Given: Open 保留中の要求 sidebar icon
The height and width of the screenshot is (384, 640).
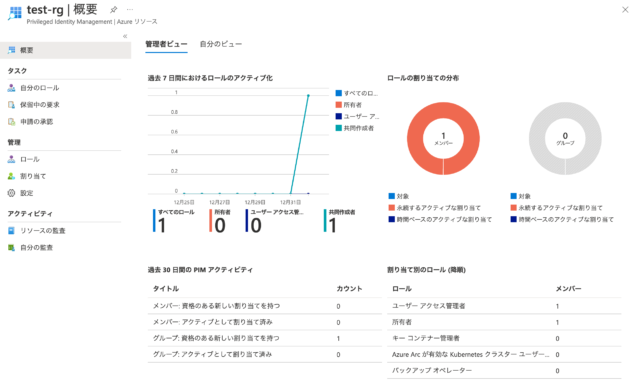Looking at the screenshot, I should pos(11,105).
